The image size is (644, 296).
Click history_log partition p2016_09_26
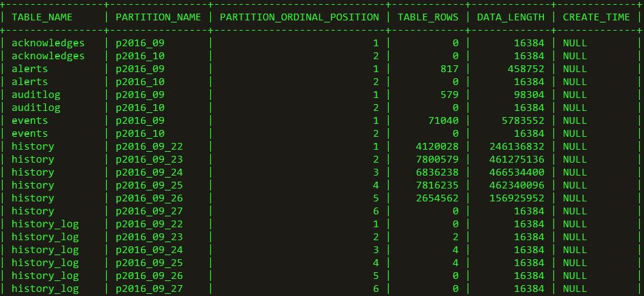click(x=150, y=276)
